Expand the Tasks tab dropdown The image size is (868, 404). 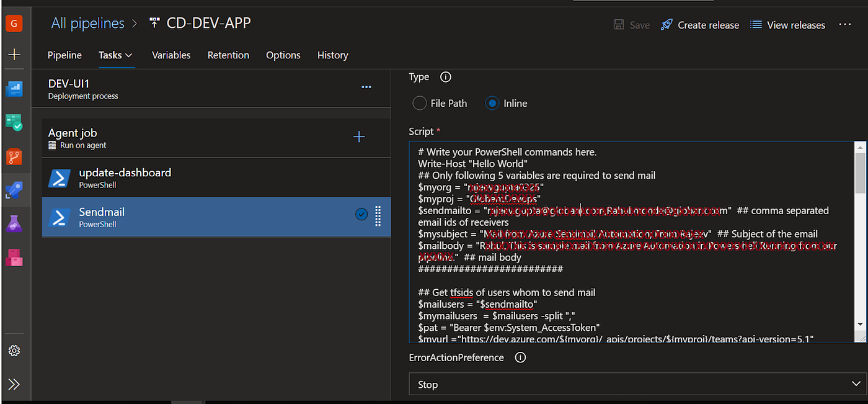pyautogui.click(x=116, y=55)
